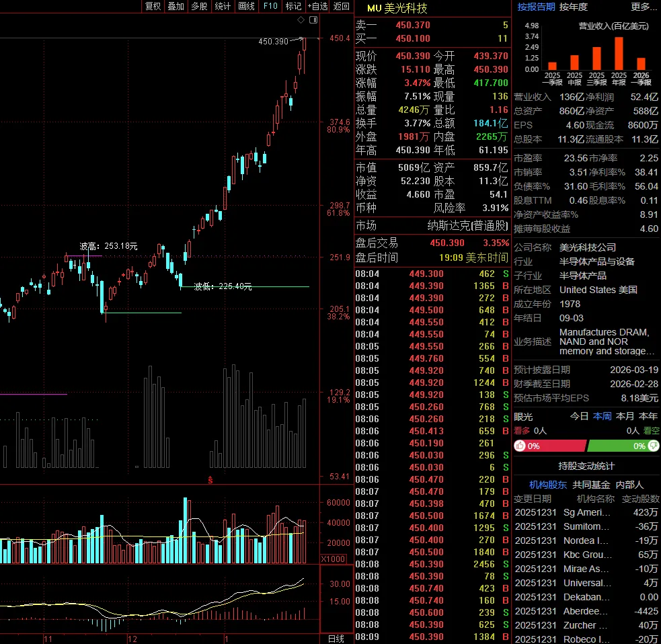Click 返回 to go back
The image size is (661, 644).
point(342,6)
